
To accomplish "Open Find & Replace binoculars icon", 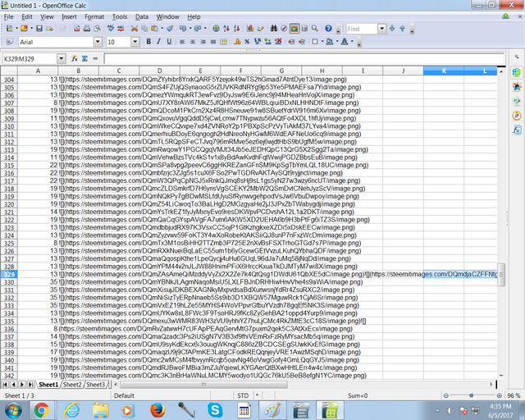I will 274,29.
